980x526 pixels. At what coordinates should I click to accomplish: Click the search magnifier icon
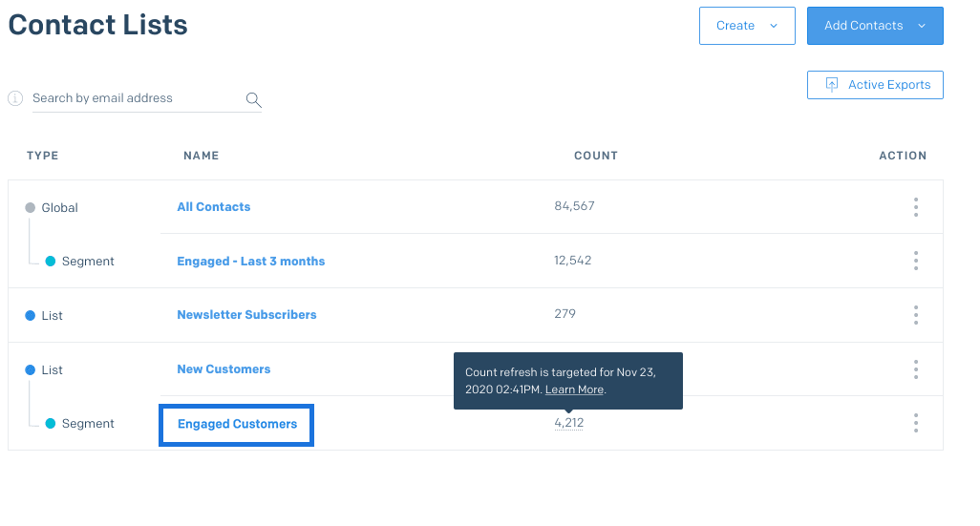(x=253, y=99)
